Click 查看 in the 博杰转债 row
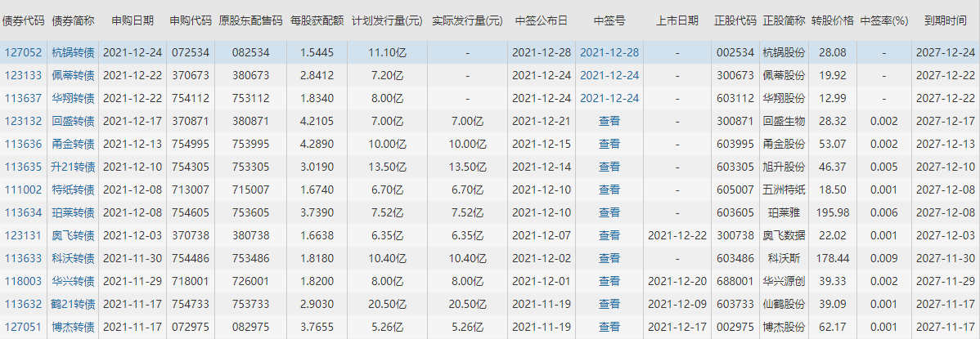The width and height of the screenshot is (980, 339). pyautogui.click(x=609, y=327)
